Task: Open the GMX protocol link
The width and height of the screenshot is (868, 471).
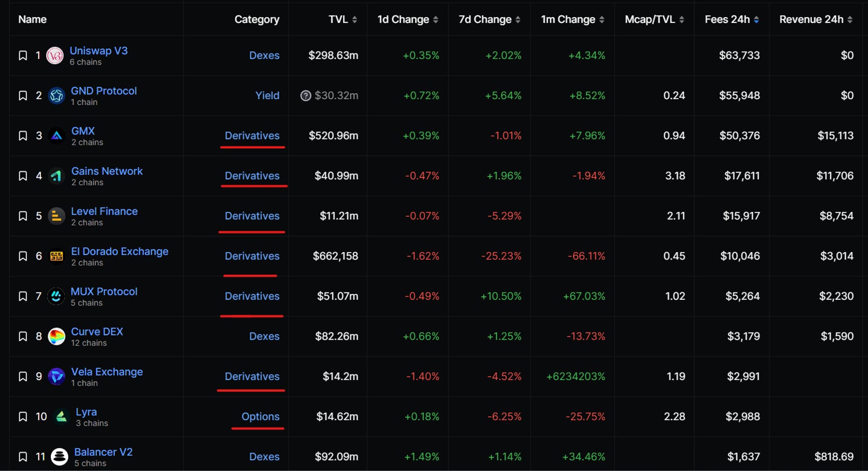Action: coord(83,131)
